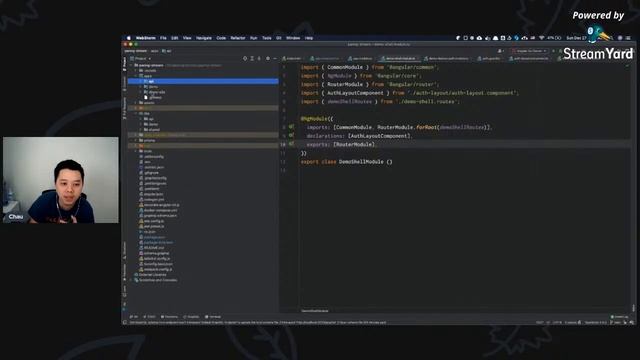This screenshot has height=360, width=640.
Task: Click the Chau webcam thumbnail
Action: coord(61,180)
